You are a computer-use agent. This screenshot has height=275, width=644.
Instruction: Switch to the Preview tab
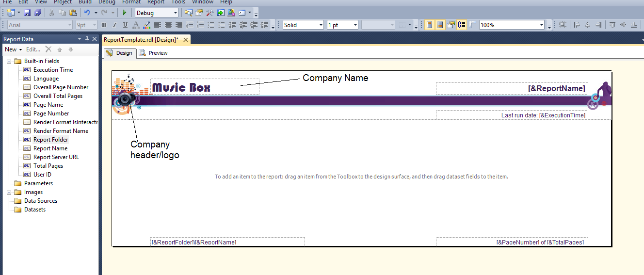click(153, 53)
